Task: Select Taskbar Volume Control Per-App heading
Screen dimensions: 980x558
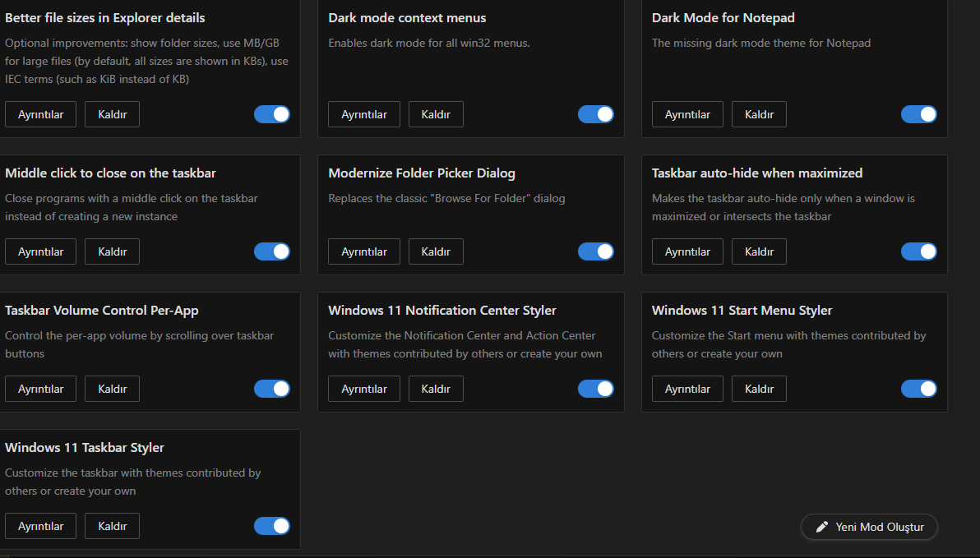Action: pos(102,311)
